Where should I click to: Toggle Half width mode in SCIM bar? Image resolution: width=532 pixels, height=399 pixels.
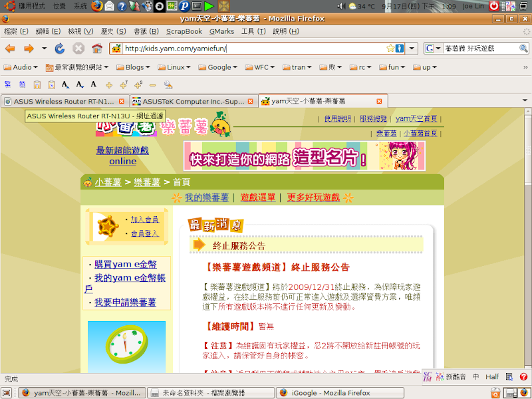[x=492, y=376]
